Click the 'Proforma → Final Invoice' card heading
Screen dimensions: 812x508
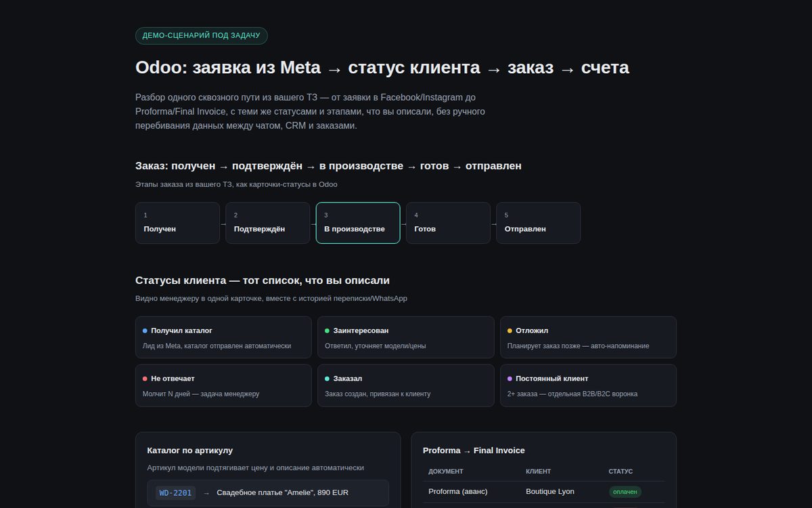pyautogui.click(x=474, y=450)
